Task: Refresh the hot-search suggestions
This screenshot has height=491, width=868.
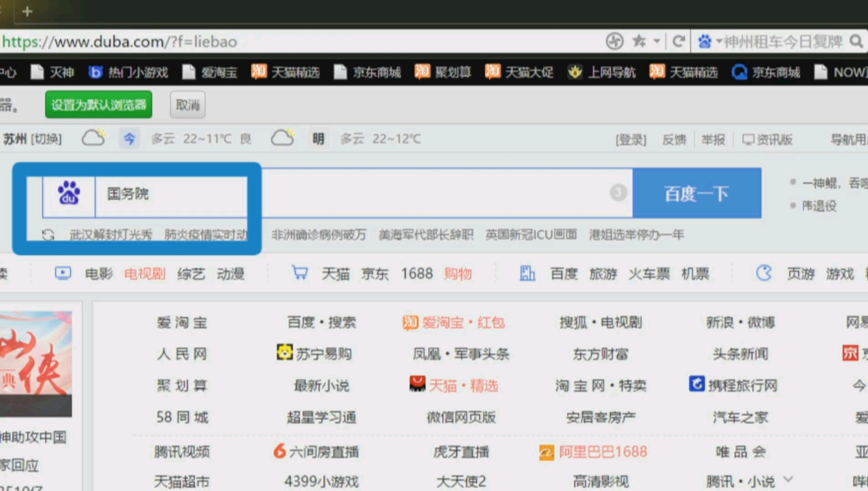Action: 48,235
